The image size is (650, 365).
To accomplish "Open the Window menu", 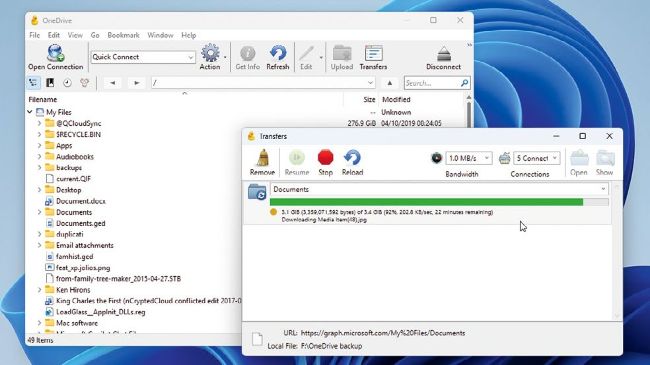I will tap(160, 35).
